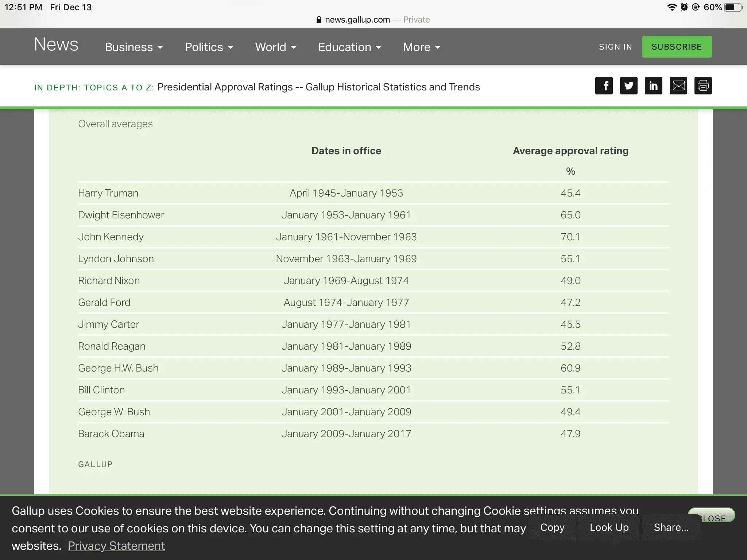Image resolution: width=747 pixels, height=560 pixels.
Task: Open the Education dropdown menu
Action: (x=349, y=47)
